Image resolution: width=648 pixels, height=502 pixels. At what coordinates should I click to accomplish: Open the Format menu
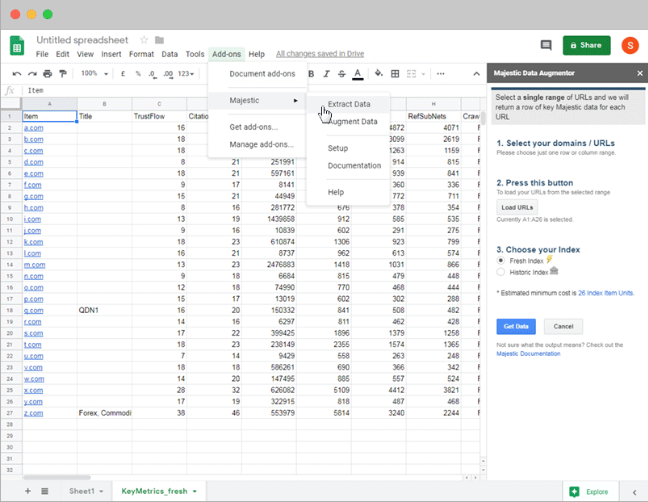click(x=141, y=54)
